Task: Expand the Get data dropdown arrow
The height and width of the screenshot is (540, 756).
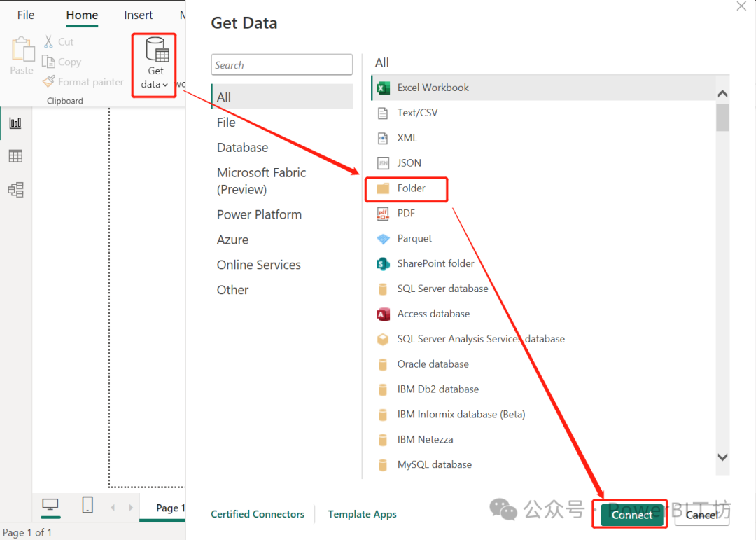Action: point(165,85)
